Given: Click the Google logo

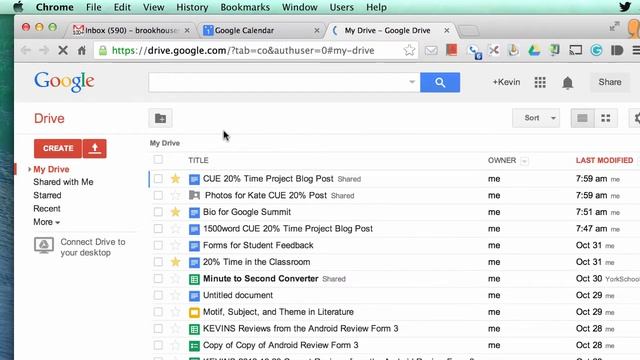Looking at the screenshot, I should 64,82.
